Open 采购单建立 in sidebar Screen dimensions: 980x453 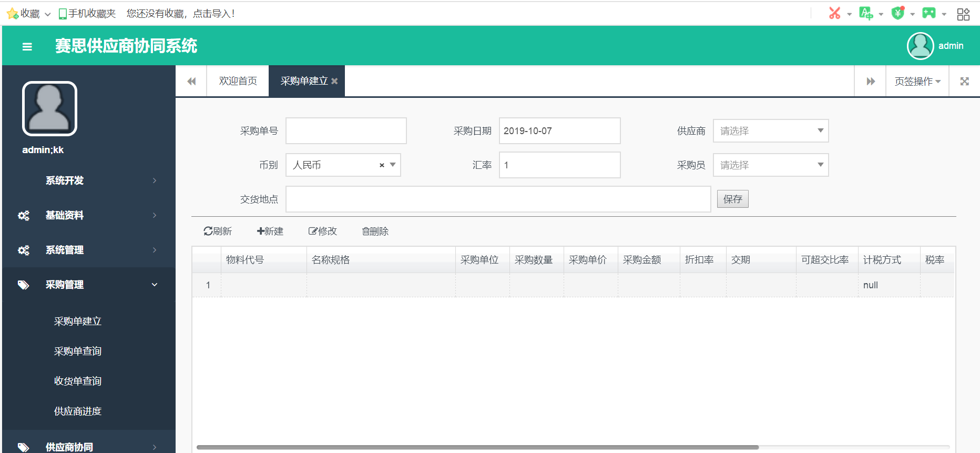click(x=78, y=321)
